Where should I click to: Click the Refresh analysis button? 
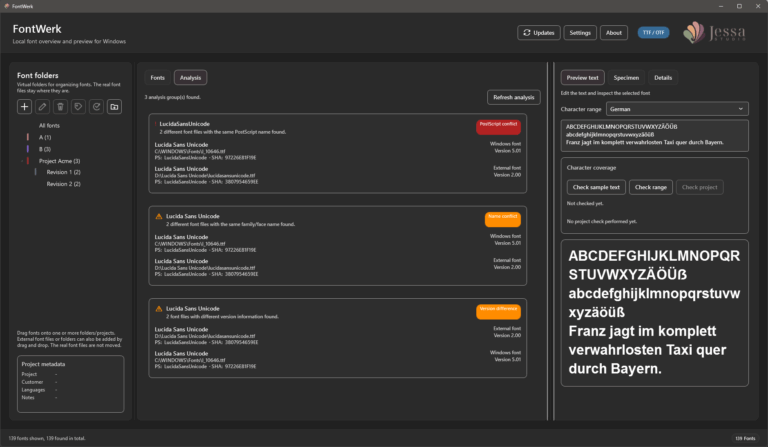coord(514,97)
